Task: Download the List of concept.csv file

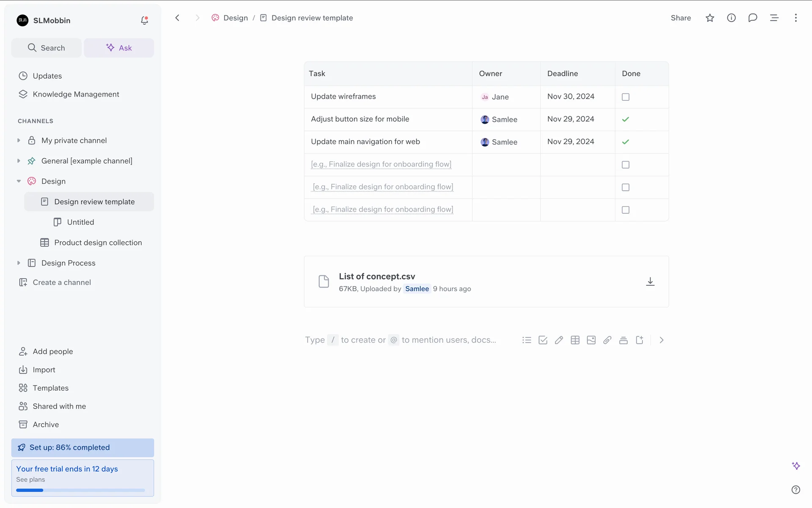Action: 650,282
